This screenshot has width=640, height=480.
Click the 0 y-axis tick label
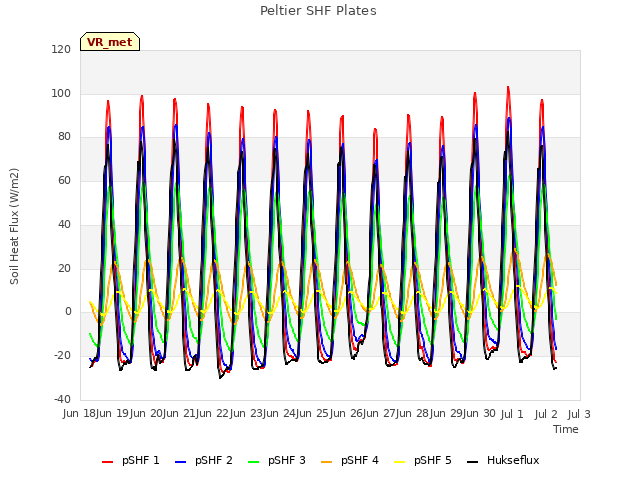(68, 312)
